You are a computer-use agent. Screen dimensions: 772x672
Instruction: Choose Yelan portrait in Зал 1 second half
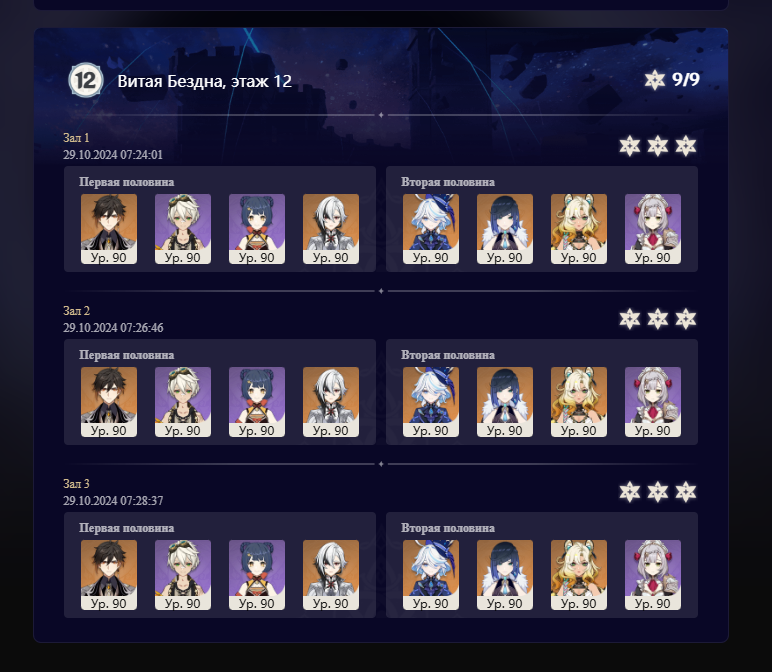pos(505,229)
